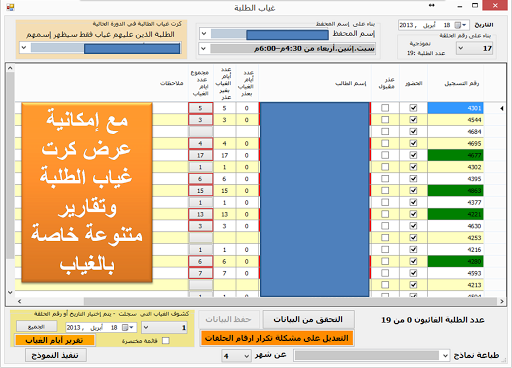Screen dimensions: 512x368
Task: Click the التحقق من البيانات button
Action: pos(308,319)
